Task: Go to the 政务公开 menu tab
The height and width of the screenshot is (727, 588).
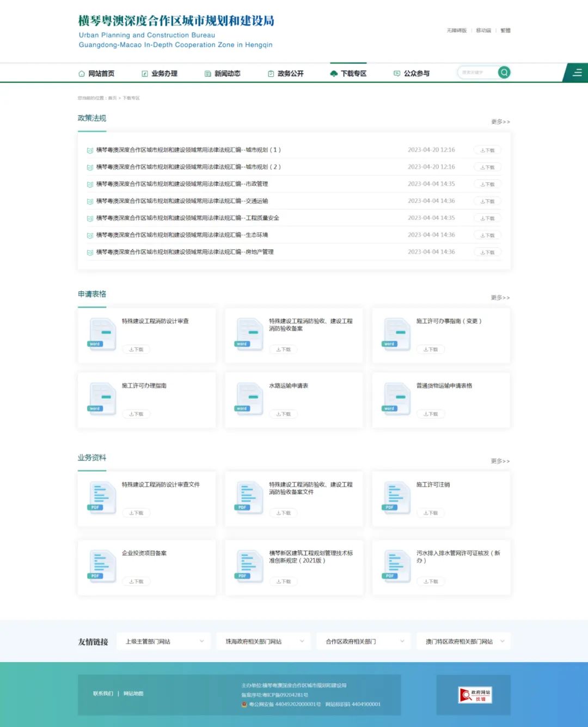Action: pos(286,74)
